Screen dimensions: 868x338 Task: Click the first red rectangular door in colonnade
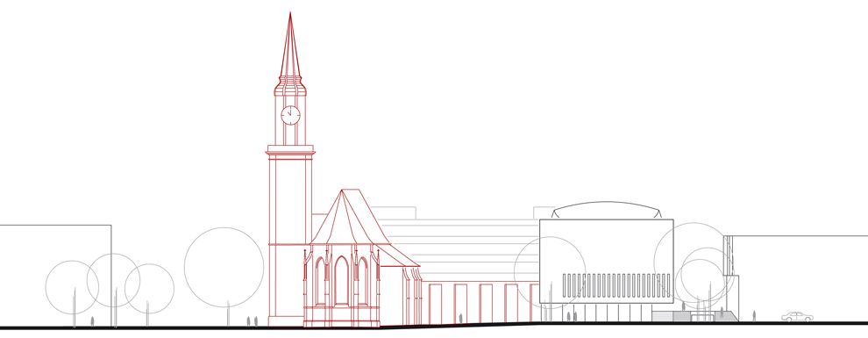[x=435, y=304]
